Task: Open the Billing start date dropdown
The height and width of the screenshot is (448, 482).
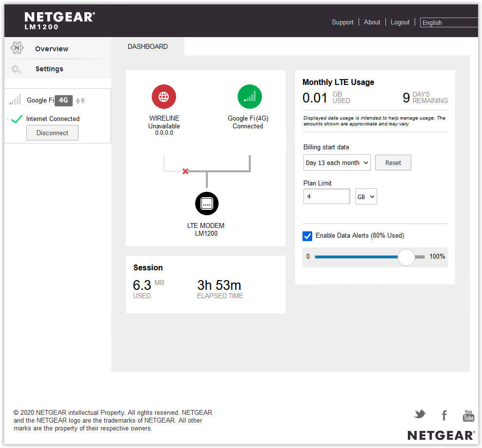Action: [x=337, y=163]
